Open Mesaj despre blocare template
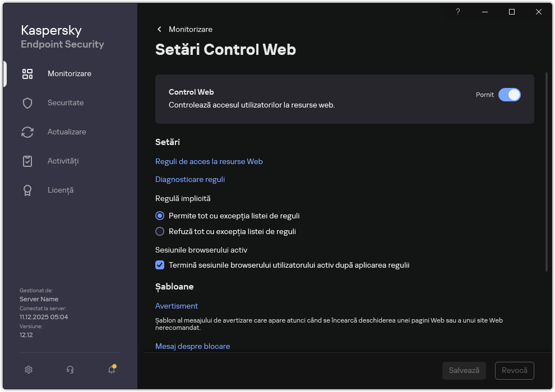 [192, 346]
